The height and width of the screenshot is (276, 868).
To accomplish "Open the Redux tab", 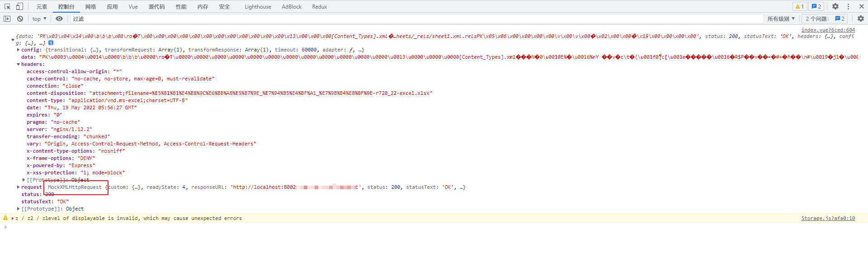I will 320,6.
